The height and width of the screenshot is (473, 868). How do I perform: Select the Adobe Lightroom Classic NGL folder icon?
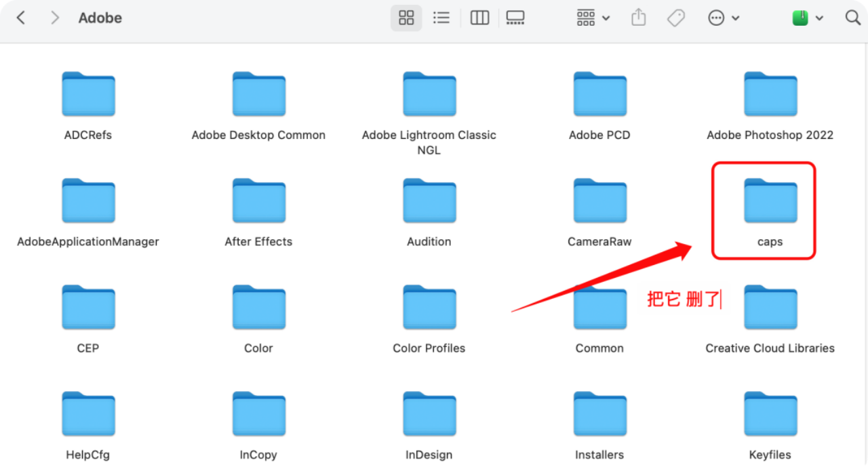[x=429, y=94]
